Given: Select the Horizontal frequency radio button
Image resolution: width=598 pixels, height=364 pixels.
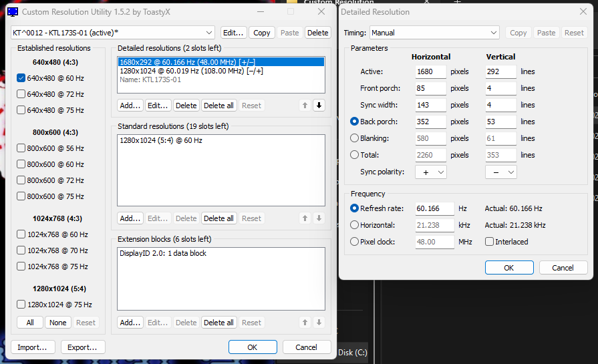Looking at the screenshot, I should pyautogui.click(x=355, y=225).
